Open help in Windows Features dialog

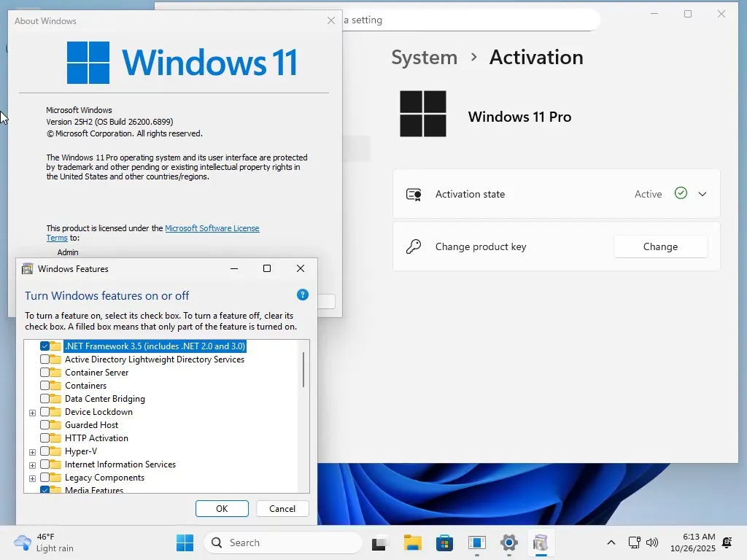pyautogui.click(x=302, y=295)
